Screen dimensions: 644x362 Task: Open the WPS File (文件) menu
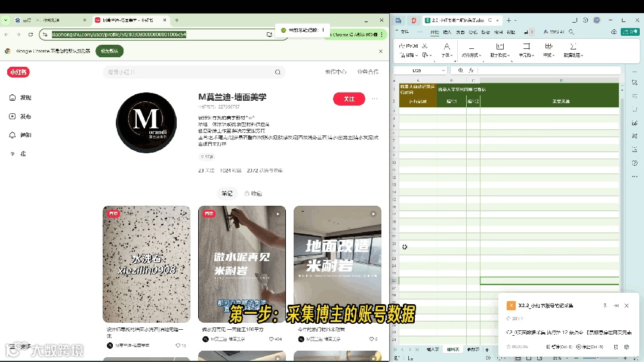(x=405, y=32)
